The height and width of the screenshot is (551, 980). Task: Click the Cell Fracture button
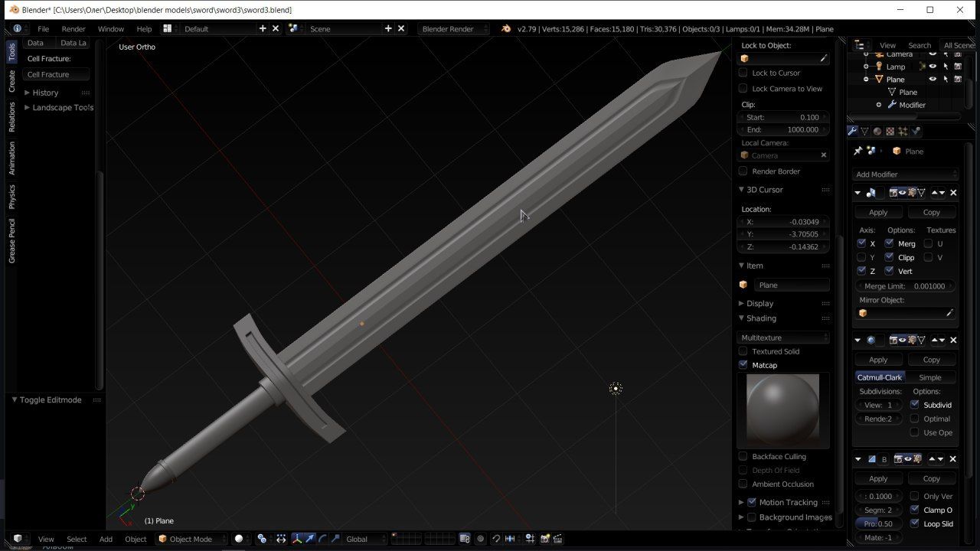[57, 74]
